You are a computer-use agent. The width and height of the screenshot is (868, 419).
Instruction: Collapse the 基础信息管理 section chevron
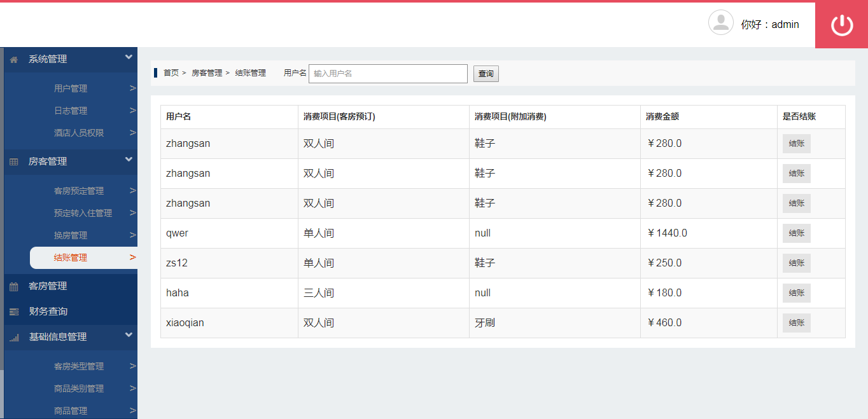(x=129, y=335)
